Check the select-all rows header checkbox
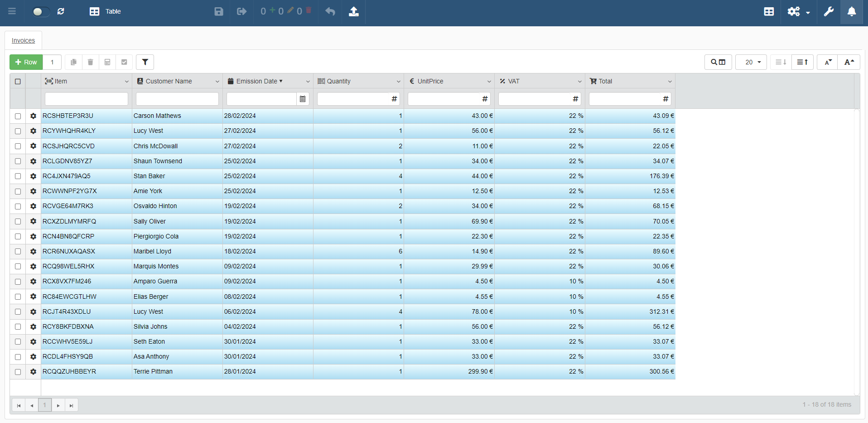The height and width of the screenshot is (423, 868). [x=18, y=82]
